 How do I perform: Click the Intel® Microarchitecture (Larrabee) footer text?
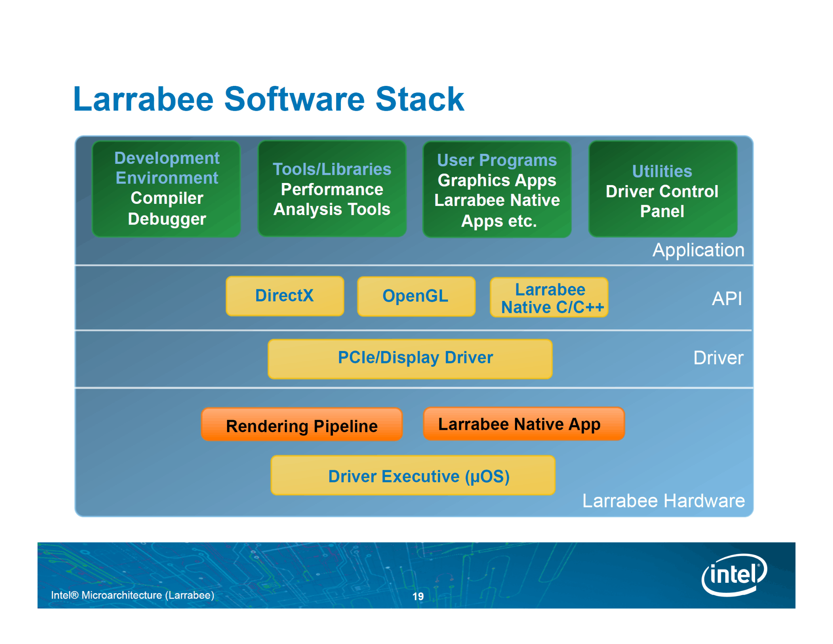pos(133,595)
